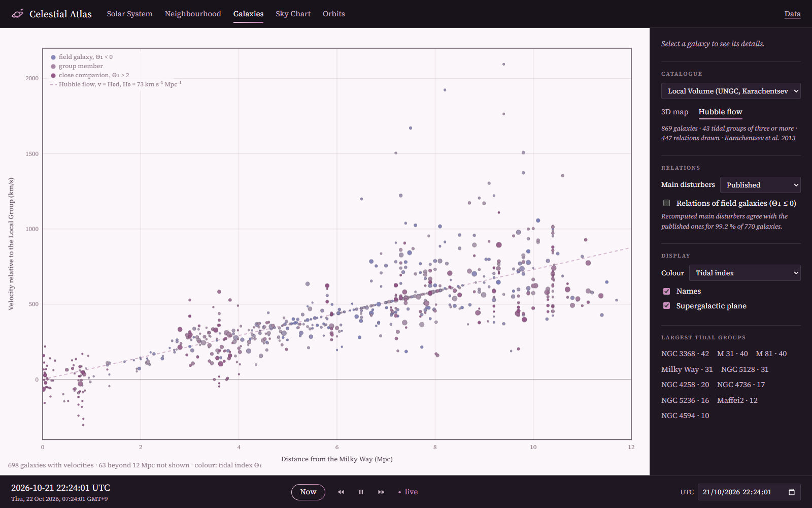Select tidal group M 81 · 40
The width and height of the screenshot is (812, 508).
(x=771, y=354)
